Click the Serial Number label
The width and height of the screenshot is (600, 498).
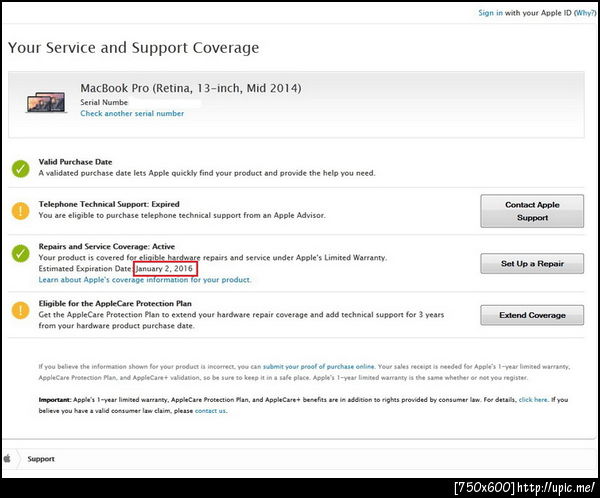[104, 103]
